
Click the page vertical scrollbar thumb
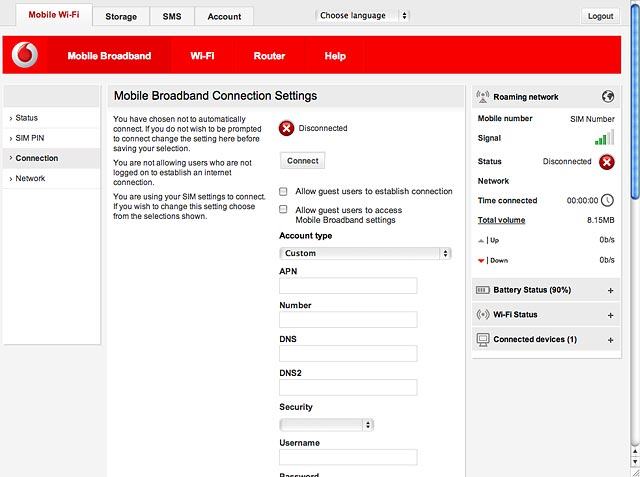[x=635, y=100]
